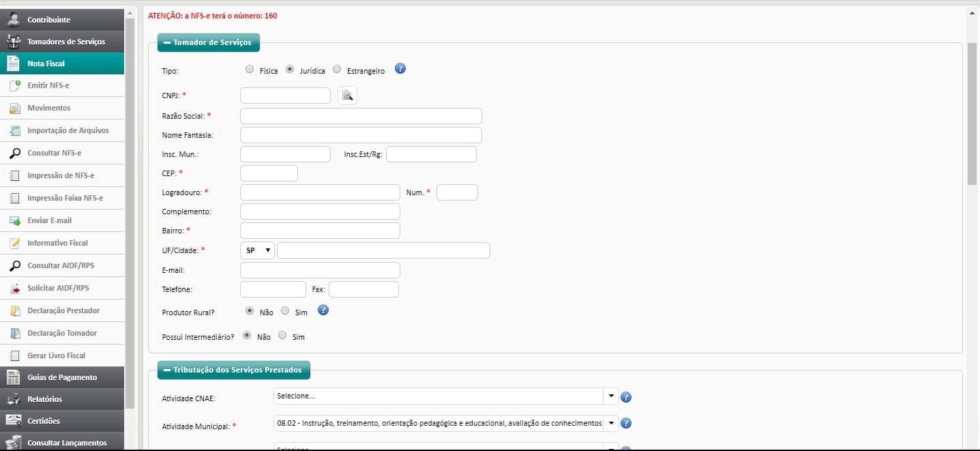Open the Guias de Pagamento menu
Viewport: 980px width, 451px height.
[62, 377]
